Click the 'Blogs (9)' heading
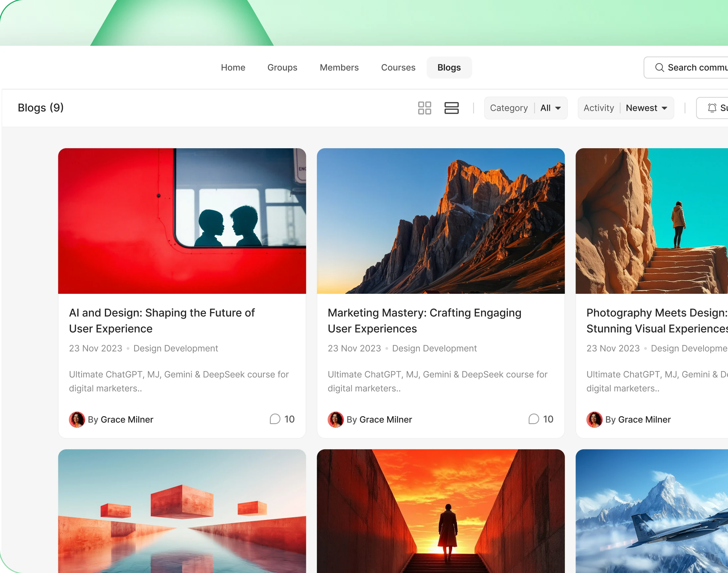Image resolution: width=728 pixels, height=573 pixels. point(40,108)
